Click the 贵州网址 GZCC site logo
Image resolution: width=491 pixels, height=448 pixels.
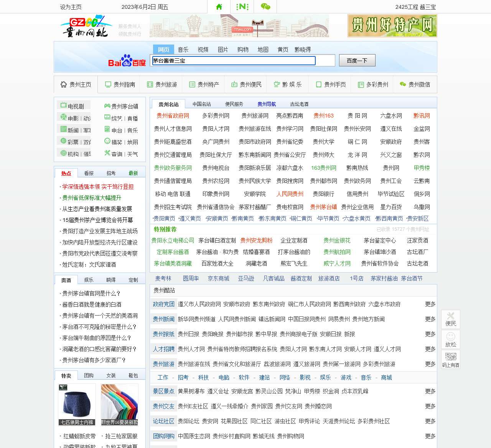click(86, 26)
